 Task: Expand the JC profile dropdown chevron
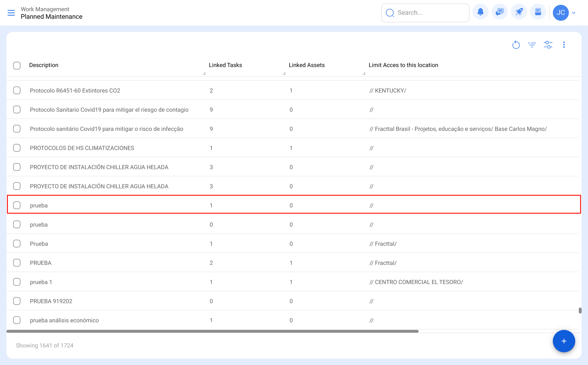click(x=574, y=13)
